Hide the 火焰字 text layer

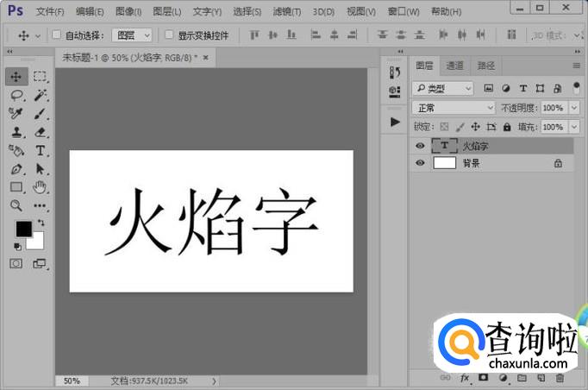(x=420, y=146)
